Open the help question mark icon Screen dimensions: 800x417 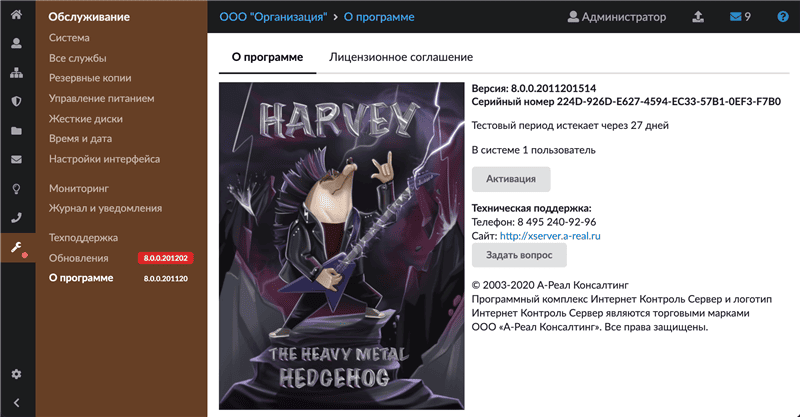click(783, 17)
